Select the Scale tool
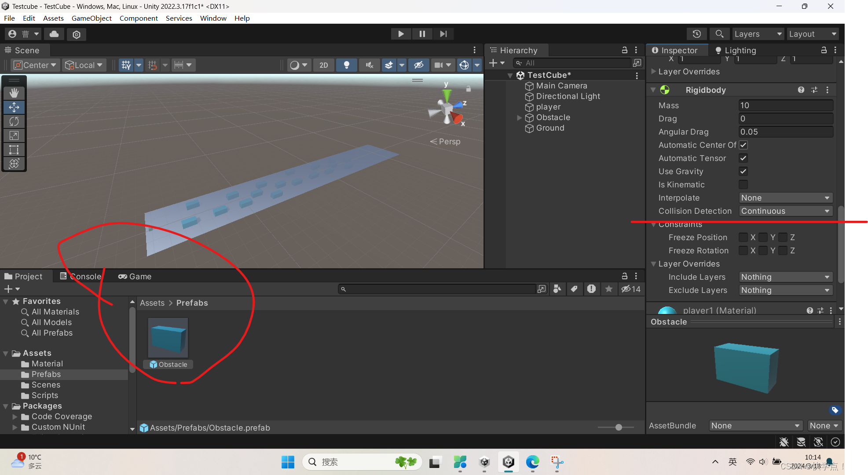 pyautogui.click(x=14, y=135)
